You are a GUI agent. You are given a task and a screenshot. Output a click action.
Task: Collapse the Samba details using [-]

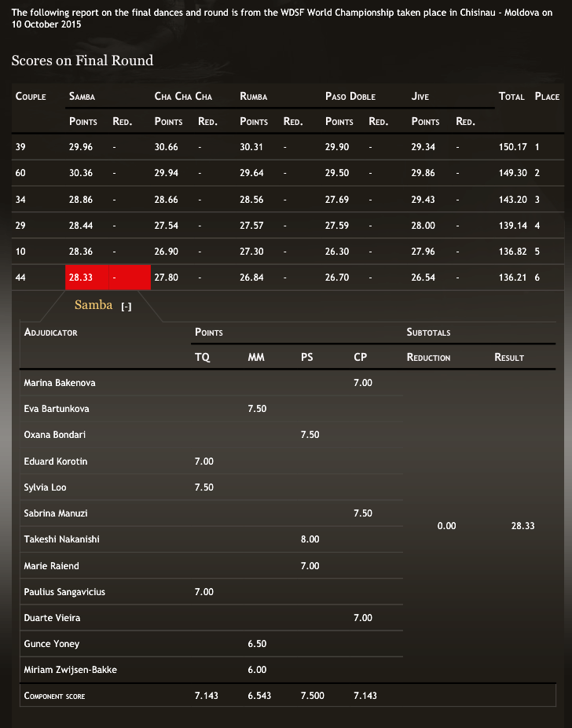click(x=126, y=307)
